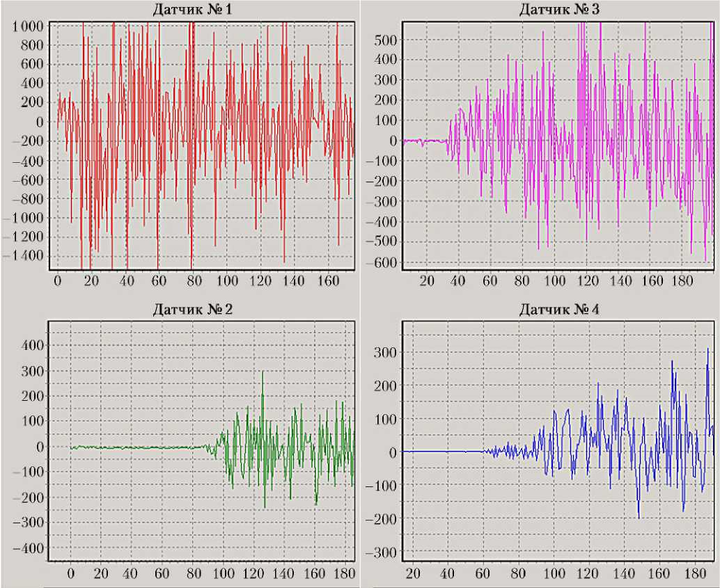This screenshot has width=720, height=588.
Task: Click the 100 x-axis label on Датчик № 3
Action: coord(554,280)
